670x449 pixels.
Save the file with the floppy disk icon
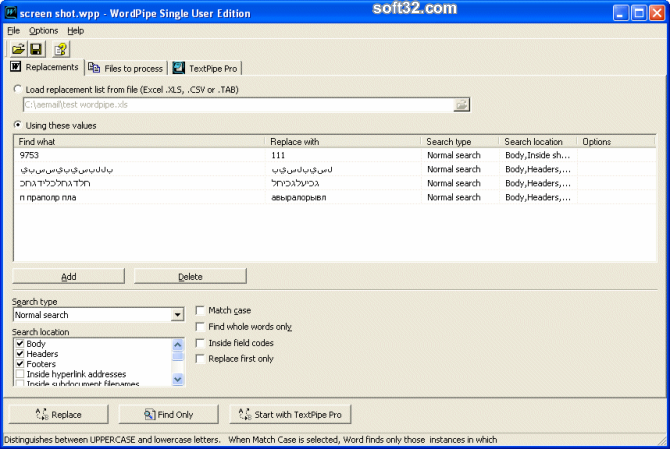click(37, 49)
